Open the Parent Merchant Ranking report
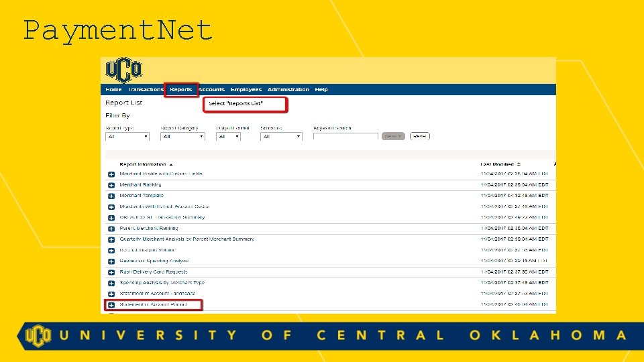This screenshot has height=362, width=644. [x=149, y=228]
